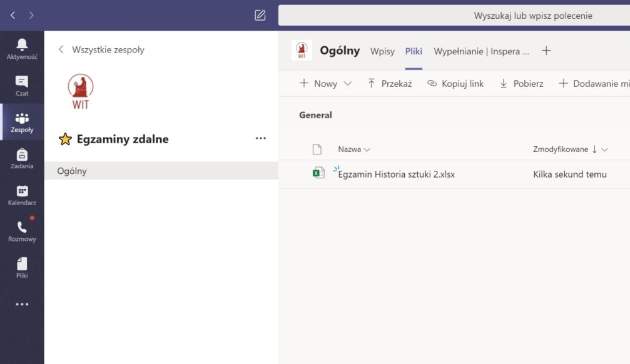Select the Ogólny channel
The image size is (630, 364).
(161, 171)
